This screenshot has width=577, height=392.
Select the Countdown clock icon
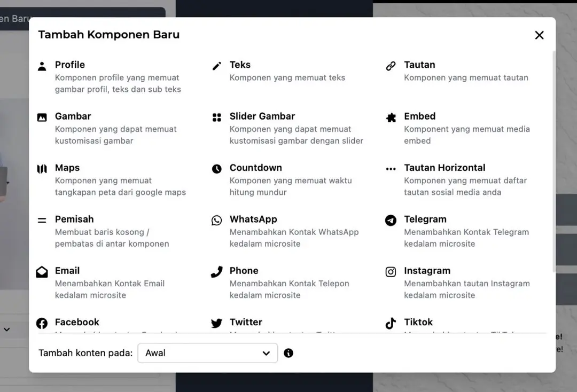[x=216, y=169]
